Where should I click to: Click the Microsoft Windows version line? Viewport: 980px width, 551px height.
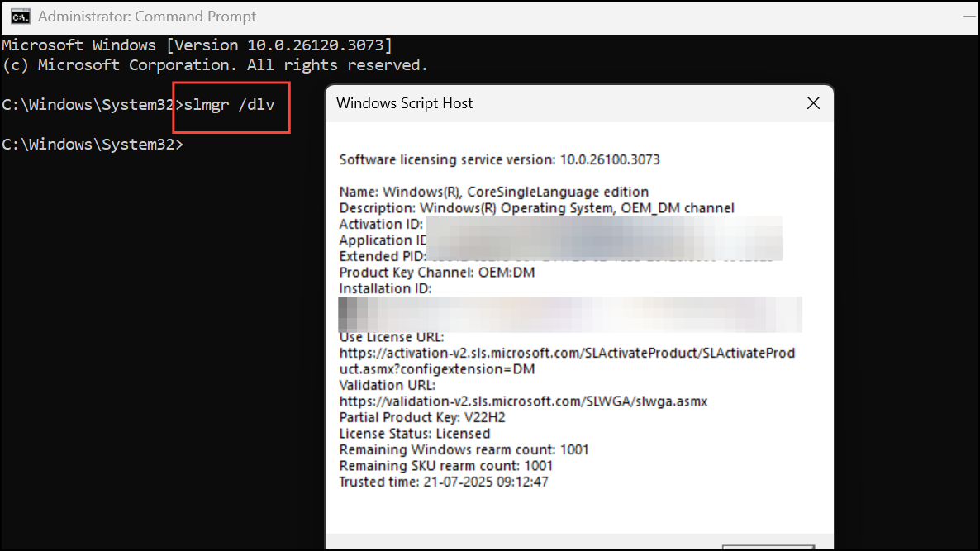tap(197, 45)
